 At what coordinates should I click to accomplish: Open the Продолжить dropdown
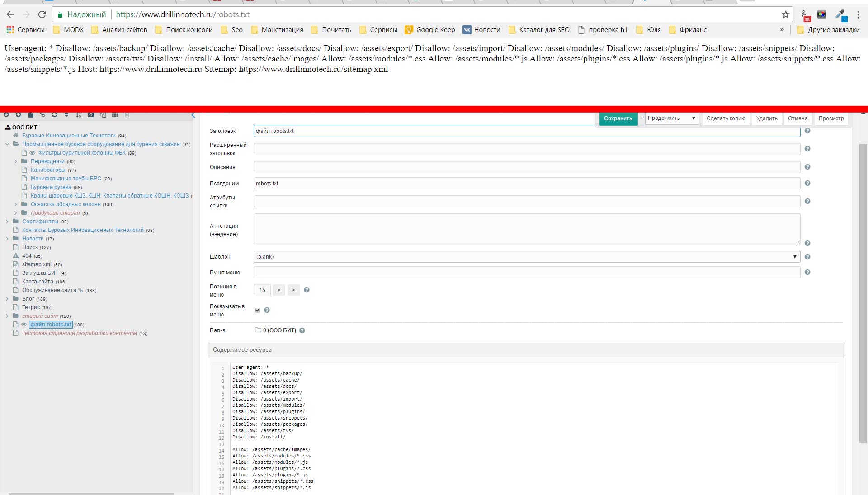click(x=671, y=118)
